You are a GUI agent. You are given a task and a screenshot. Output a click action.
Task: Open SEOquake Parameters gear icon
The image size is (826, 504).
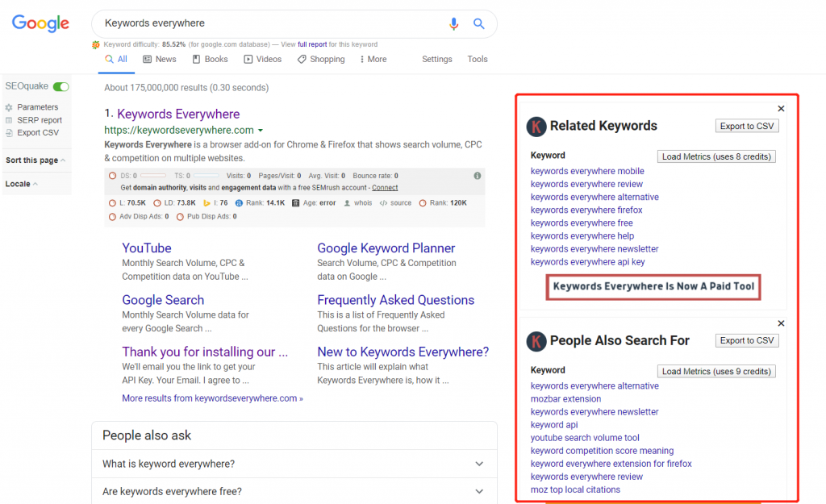tap(9, 107)
